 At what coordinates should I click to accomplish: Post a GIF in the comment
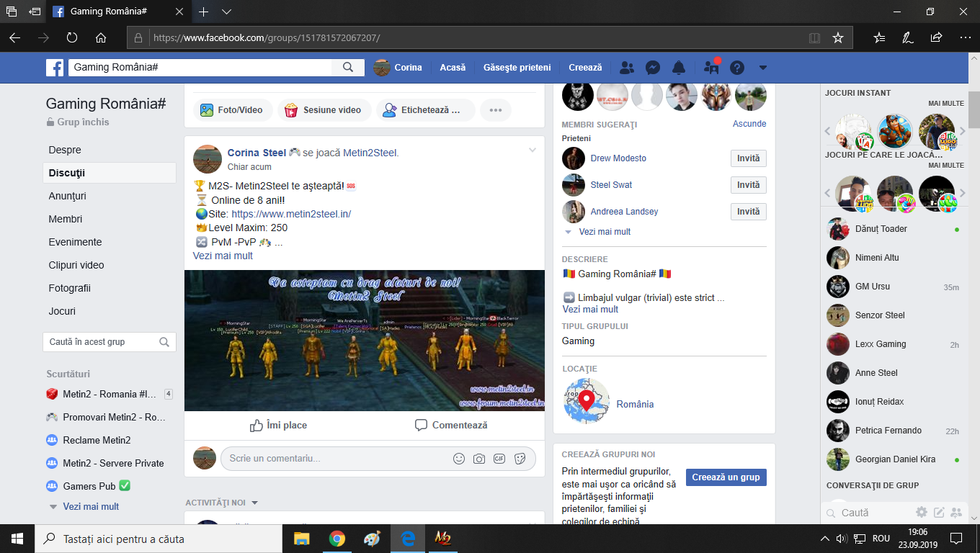click(x=499, y=459)
